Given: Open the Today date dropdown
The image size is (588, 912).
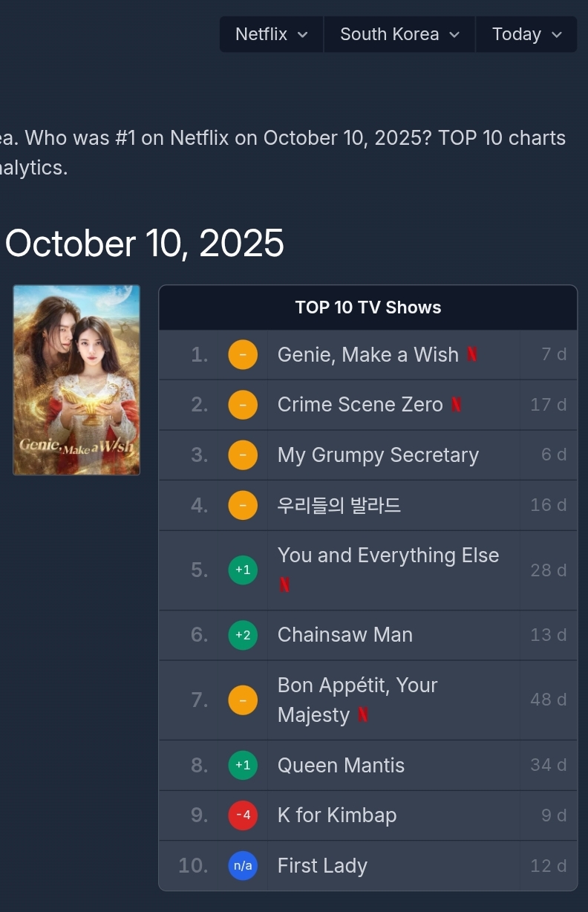Looking at the screenshot, I should (x=526, y=34).
